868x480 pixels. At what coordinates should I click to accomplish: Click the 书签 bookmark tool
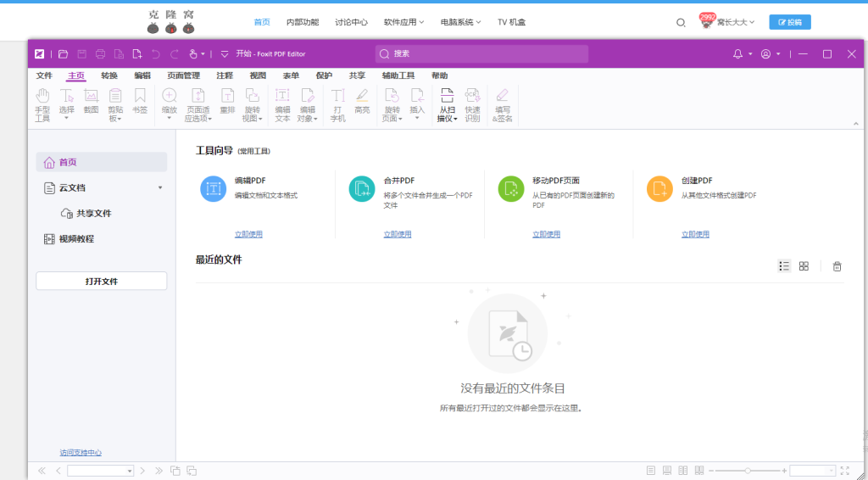pos(140,101)
